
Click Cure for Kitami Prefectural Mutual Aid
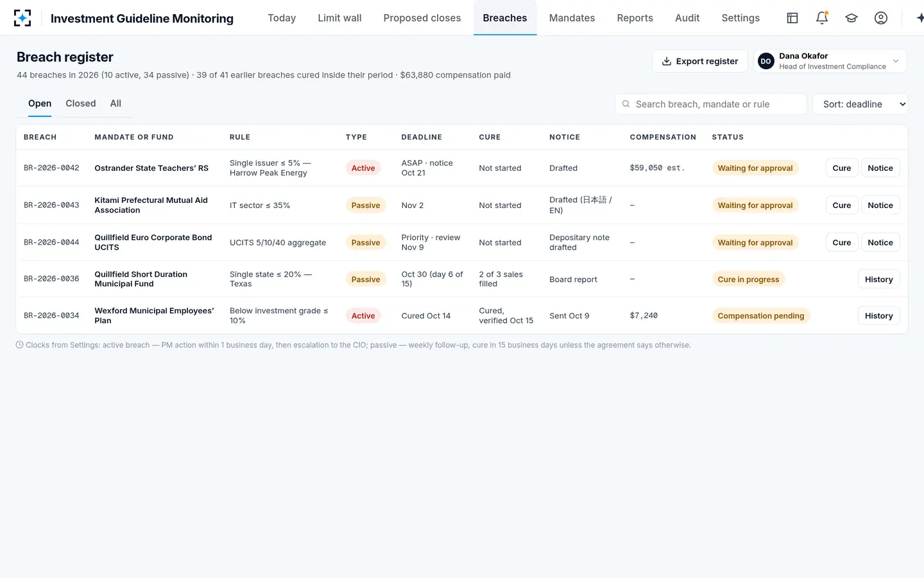pyautogui.click(x=842, y=206)
